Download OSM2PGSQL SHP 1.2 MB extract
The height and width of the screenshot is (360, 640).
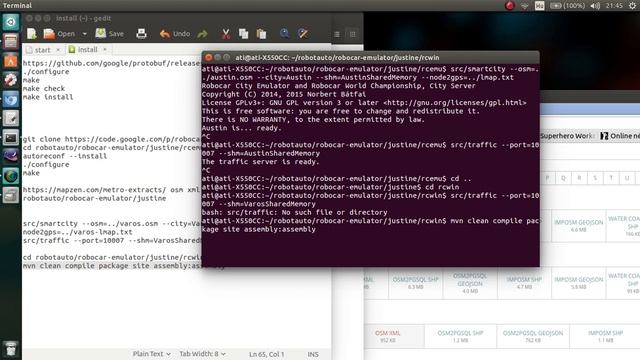point(460,336)
